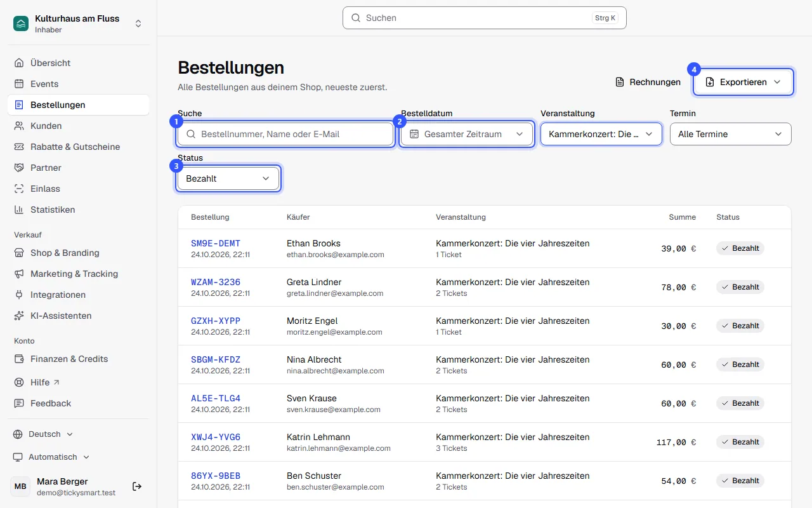Open order XWJ4-YVG6
Viewport: 812px width, 508px height.
click(x=216, y=437)
